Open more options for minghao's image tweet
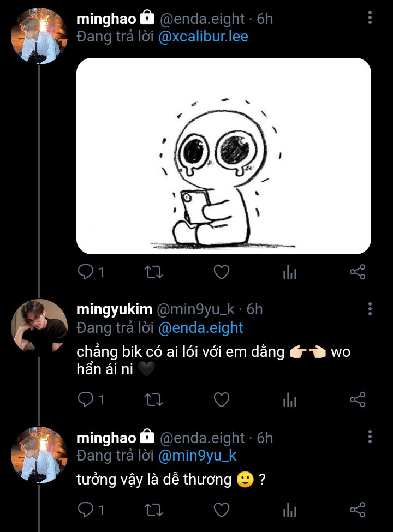The height and width of the screenshot is (532, 393). [370, 17]
